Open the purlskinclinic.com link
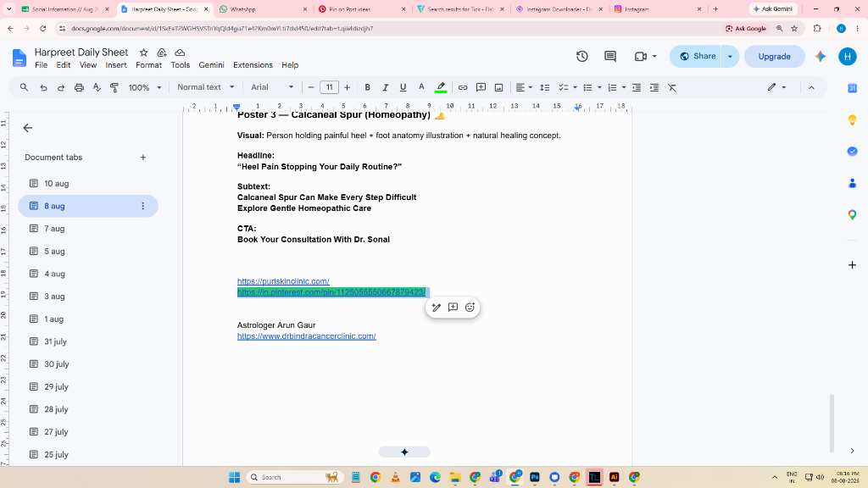The height and width of the screenshot is (488, 868). click(283, 281)
